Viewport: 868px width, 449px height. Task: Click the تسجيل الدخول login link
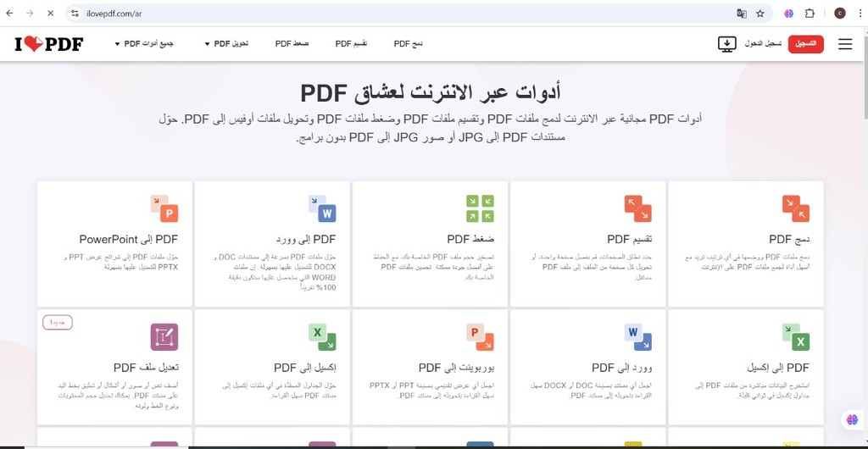(x=762, y=44)
